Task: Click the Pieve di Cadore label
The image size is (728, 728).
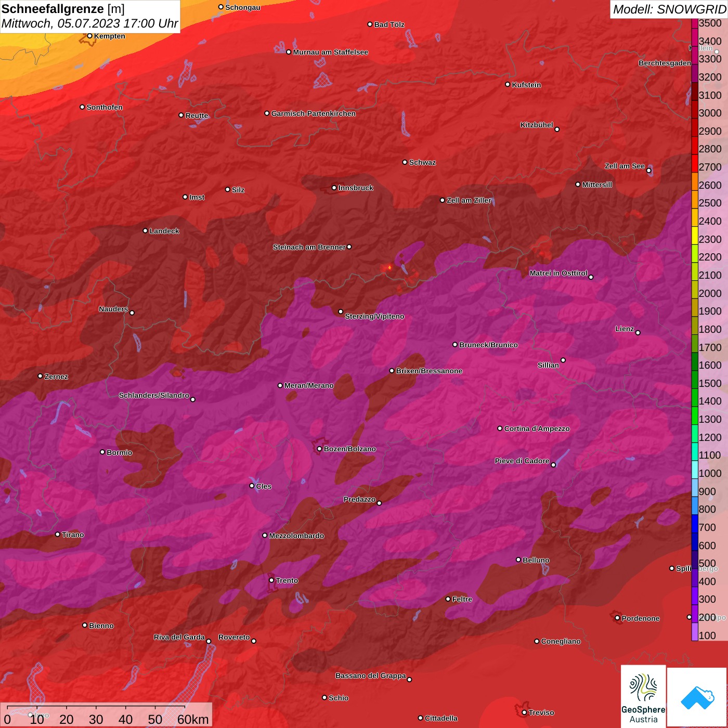Action: click(x=522, y=461)
